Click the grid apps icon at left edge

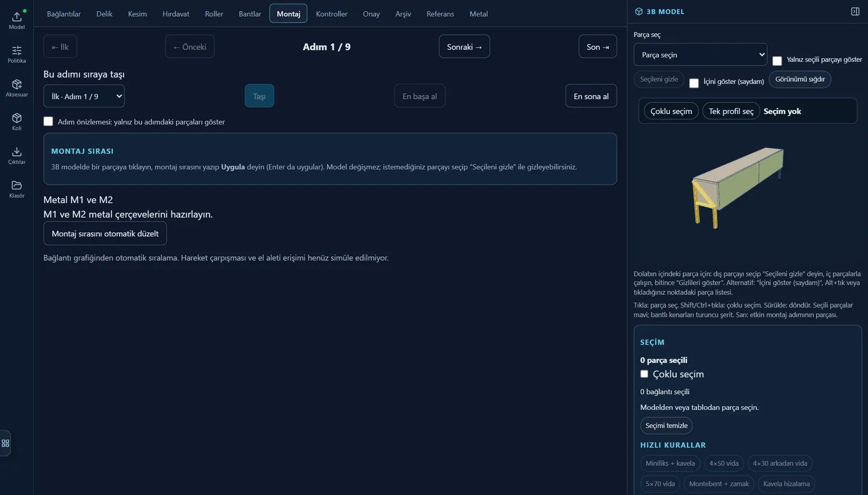(5, 443)
